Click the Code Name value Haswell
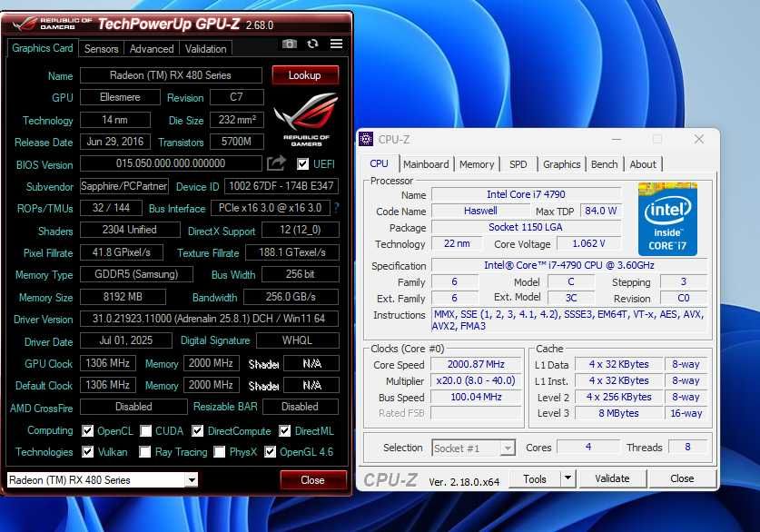The image size is (760, 532). click(x=480, y=211)
